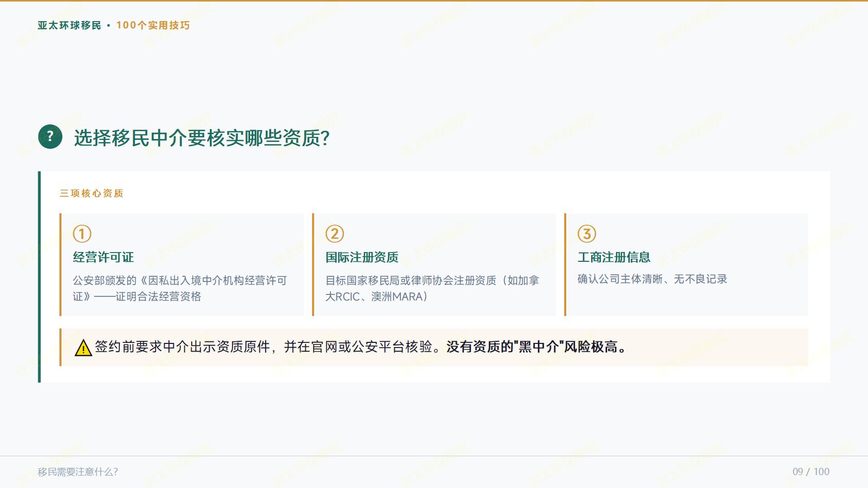868x488 pixels.
Task: Click the header text 100个实用技巧
Action: click(x=153, y=25)
